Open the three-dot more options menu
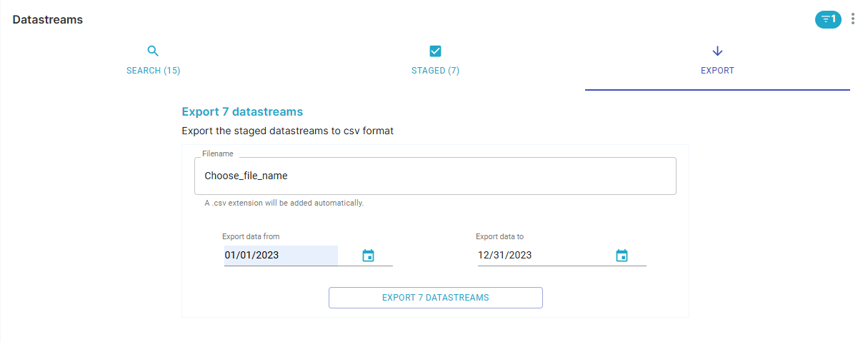This screenshot has height=342, width=868. (852, 19)
